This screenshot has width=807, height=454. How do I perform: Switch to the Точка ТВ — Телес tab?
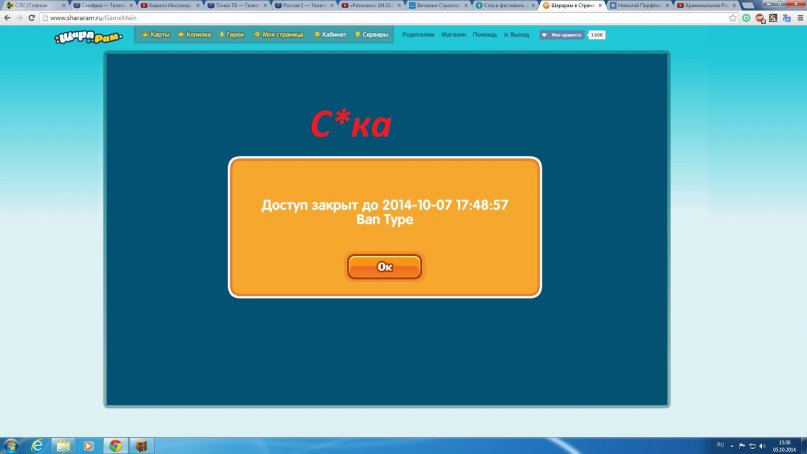235,5
